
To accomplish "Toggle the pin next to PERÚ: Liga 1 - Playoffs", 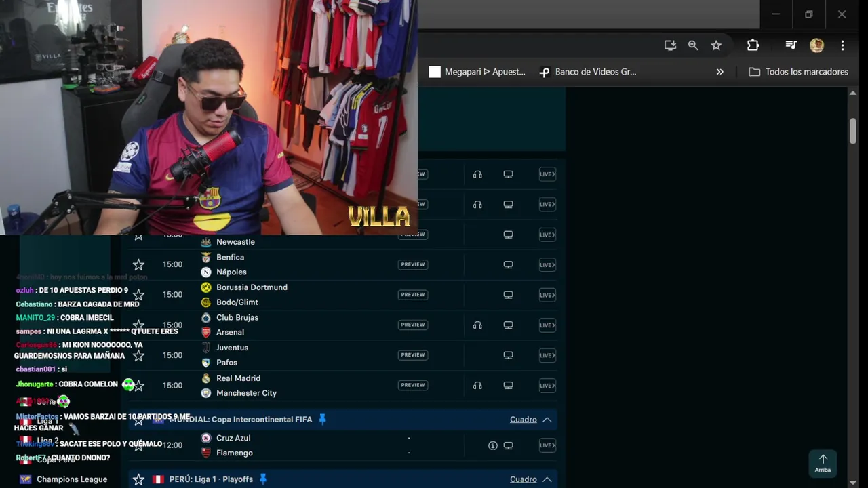I will (263, 479).
